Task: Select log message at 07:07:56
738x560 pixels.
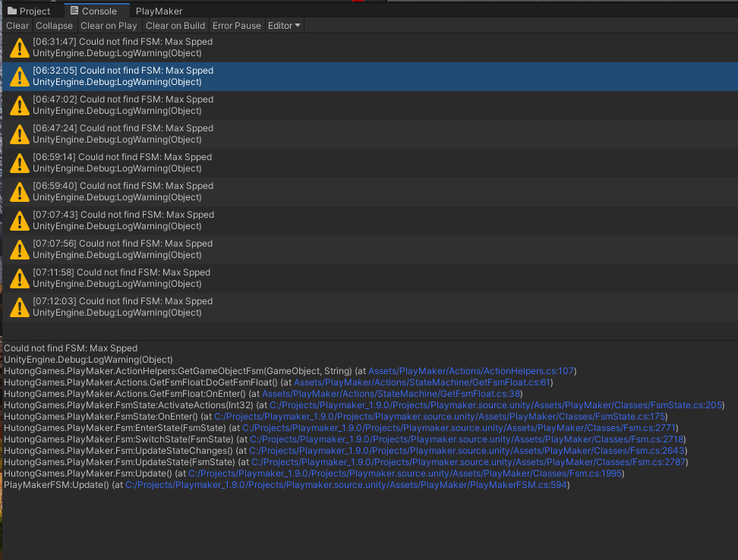Action: tap(370, 249)
